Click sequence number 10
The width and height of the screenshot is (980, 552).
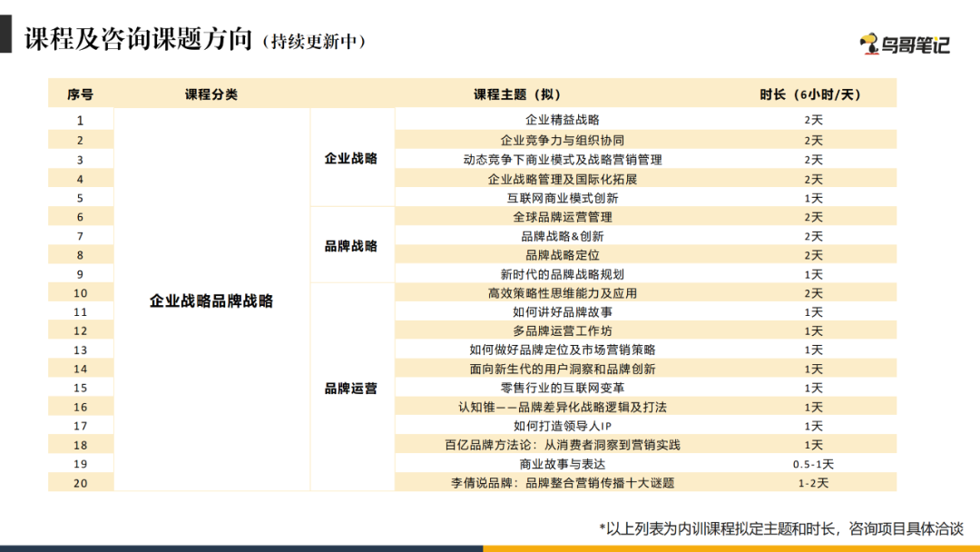80,293
